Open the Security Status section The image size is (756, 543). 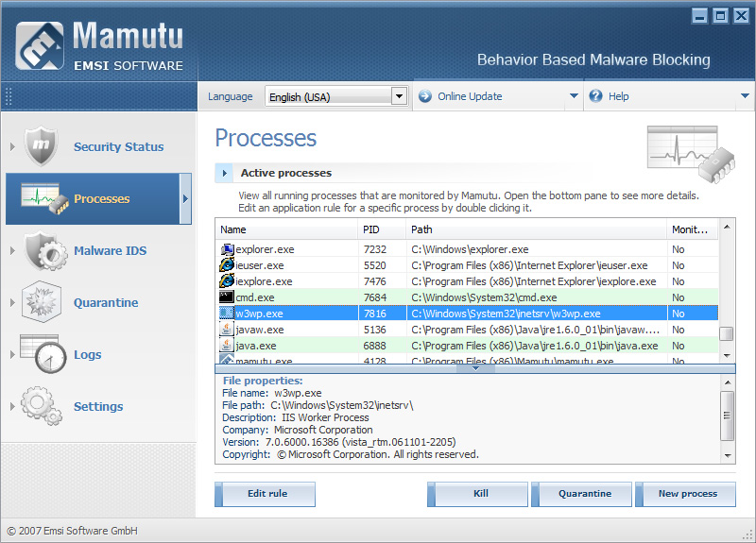click(x=118, y=146)
